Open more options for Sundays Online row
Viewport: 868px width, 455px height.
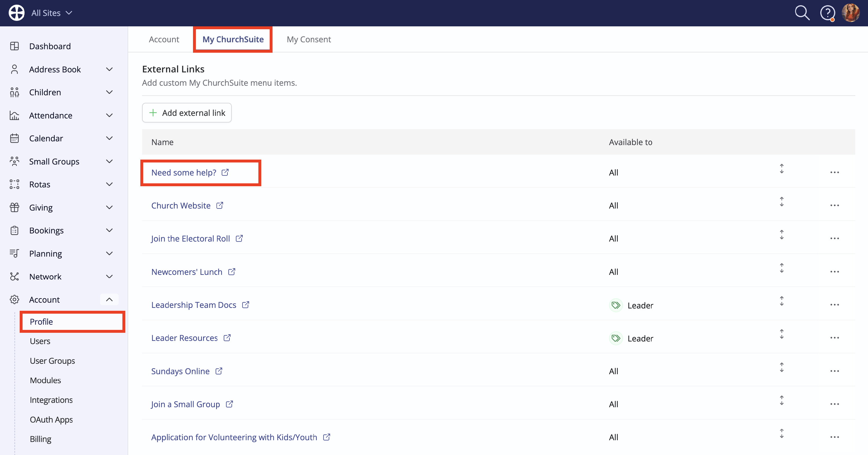(834, 371)
